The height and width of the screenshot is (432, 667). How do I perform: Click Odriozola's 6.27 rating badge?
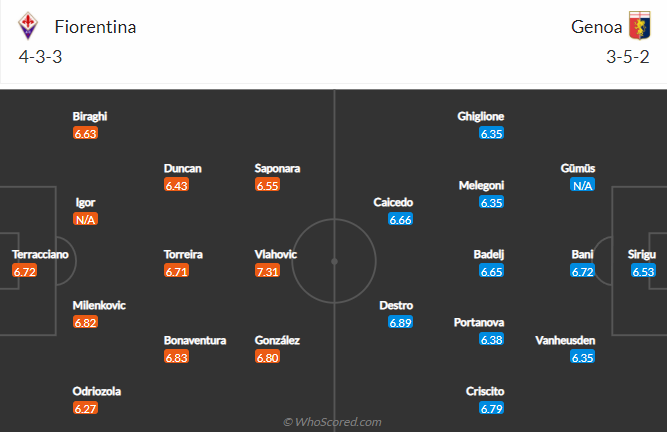tap(85, 408)
